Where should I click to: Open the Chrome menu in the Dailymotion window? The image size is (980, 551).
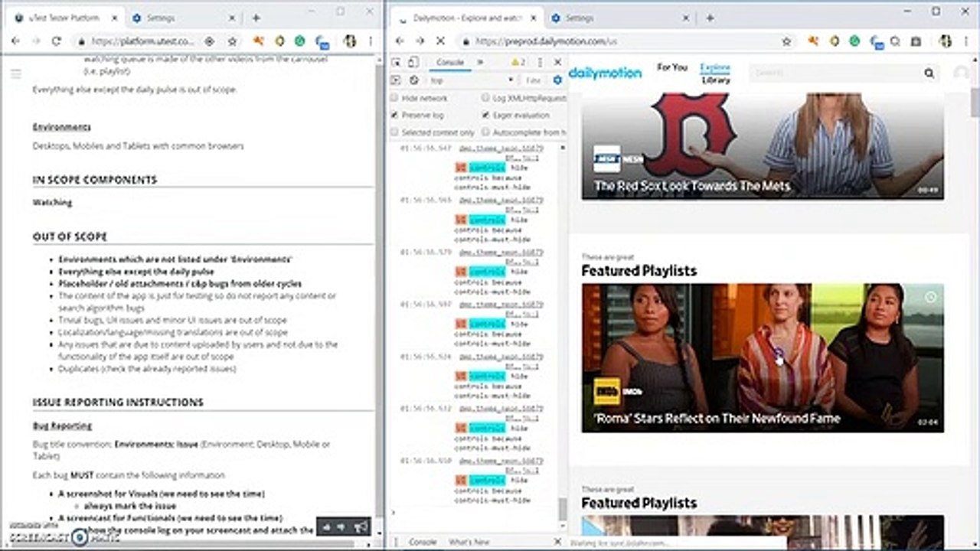coord(967,41)
